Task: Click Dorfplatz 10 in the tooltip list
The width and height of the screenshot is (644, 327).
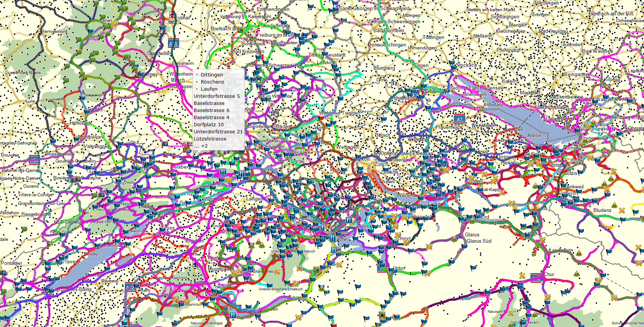Action: click(x=208, y=124)
